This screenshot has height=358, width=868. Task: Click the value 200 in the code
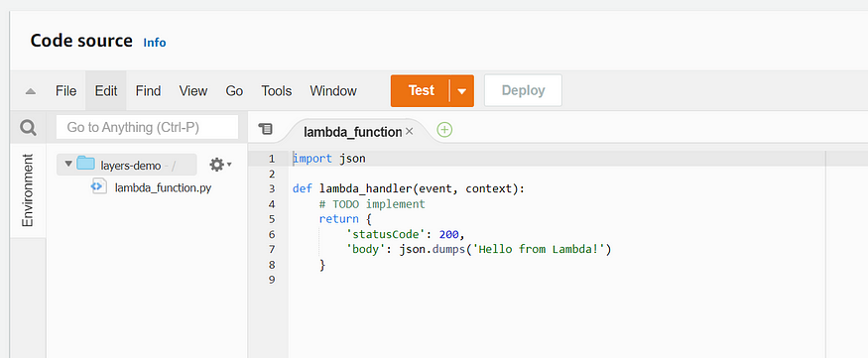tap(449, 234)
